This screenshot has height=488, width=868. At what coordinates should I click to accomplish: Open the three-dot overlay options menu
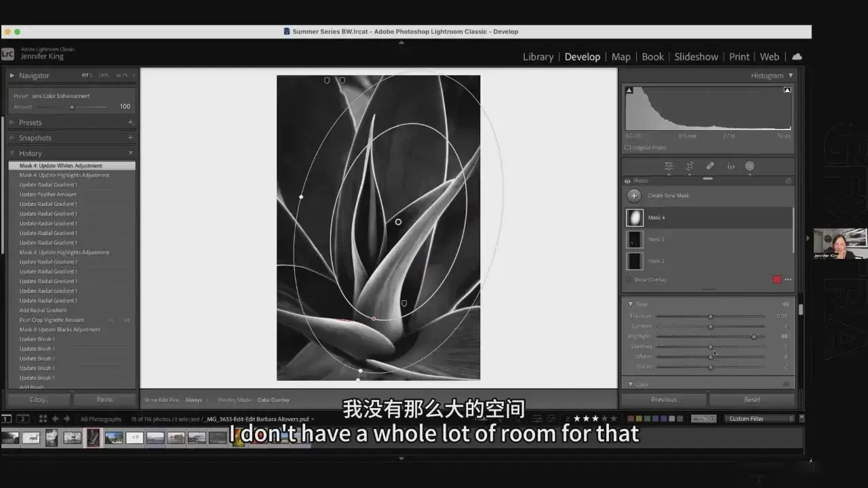pyautogui.click(x=788, y=280)
